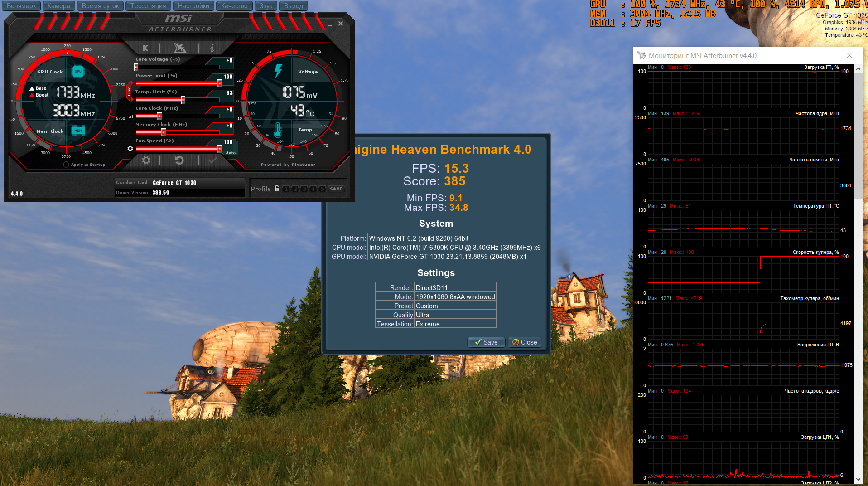Click scroll-down arrow in monitoring window

[858, 479]
